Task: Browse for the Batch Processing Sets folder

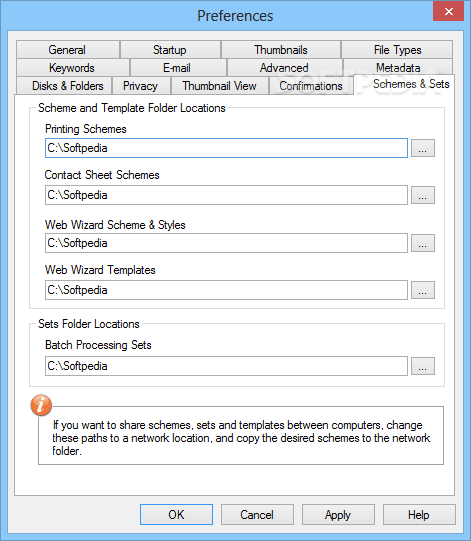Action: 423,366
